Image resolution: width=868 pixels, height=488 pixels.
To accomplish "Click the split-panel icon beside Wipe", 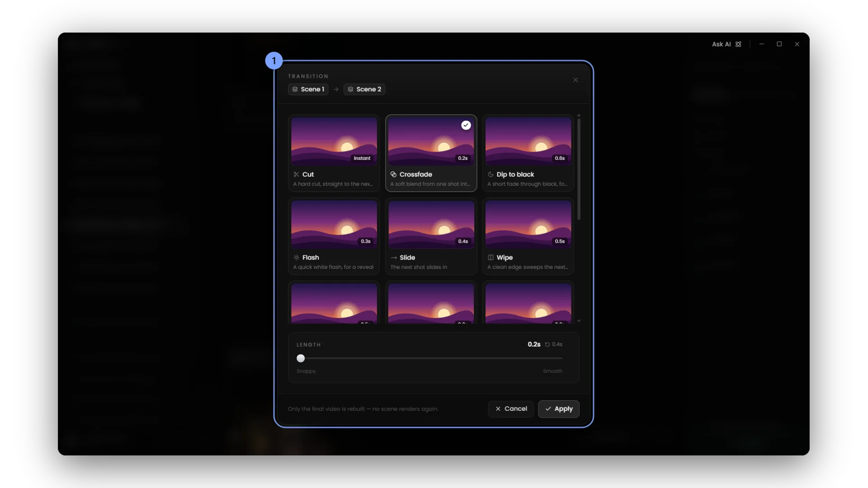I will (x=491, y=258).
